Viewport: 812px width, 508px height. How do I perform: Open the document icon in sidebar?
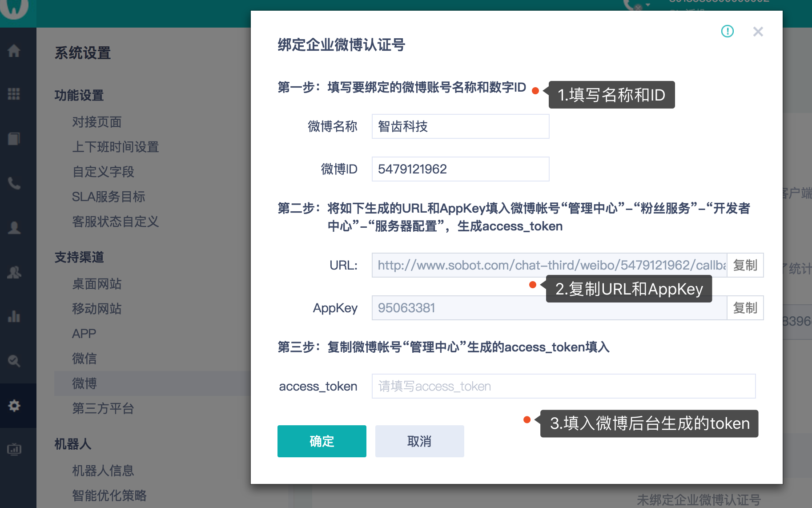pos(14,138)
